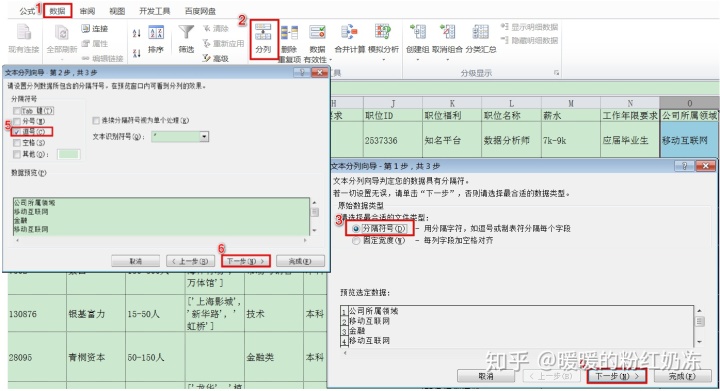Image resolution: width=720 pixels, height=391 pixels.
Task: Click 上一步 in step 2 wizard
Action: (x=190, y=261)
